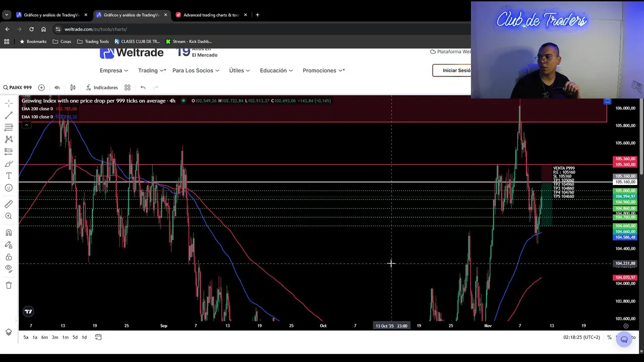Set date range to 5a
Image resolution: width=644 pixels, height=362 pixels.
pos(26,337)
